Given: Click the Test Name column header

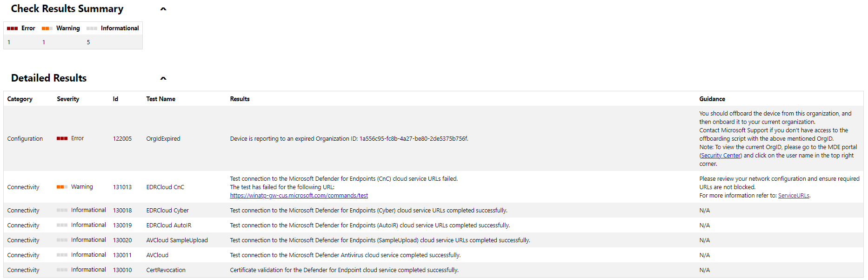Looking at the screenshot, I should coord(160,99).
